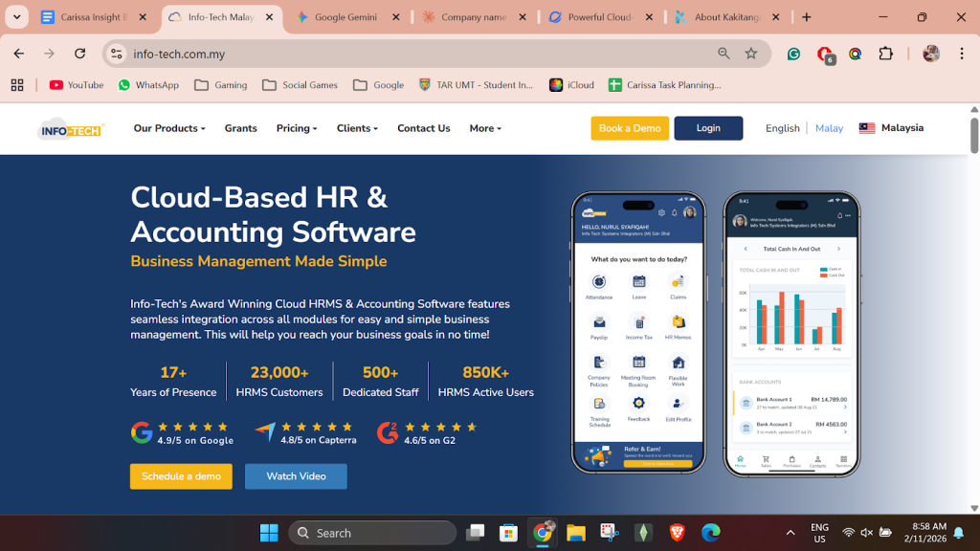Image resolution: width=980 pixels, height=551 pixels.
Task: Expand the Malaysia country selector
Action: [x=891, y=128]
